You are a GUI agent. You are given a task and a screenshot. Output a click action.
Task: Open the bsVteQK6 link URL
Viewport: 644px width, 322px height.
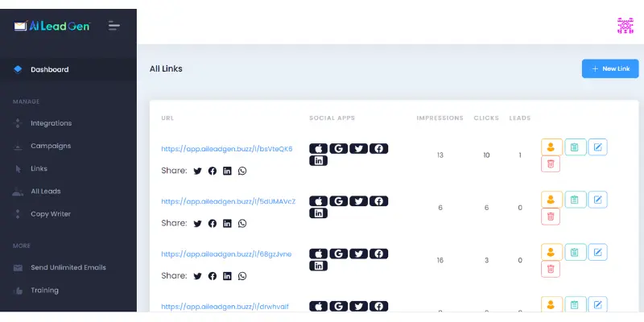click(227, 149)
